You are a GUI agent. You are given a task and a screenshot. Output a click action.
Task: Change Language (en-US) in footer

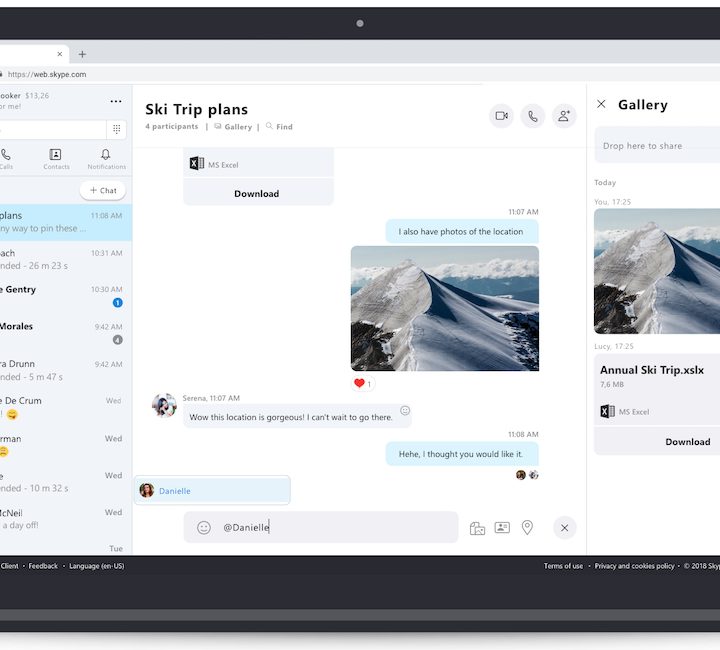pos(96,566)
